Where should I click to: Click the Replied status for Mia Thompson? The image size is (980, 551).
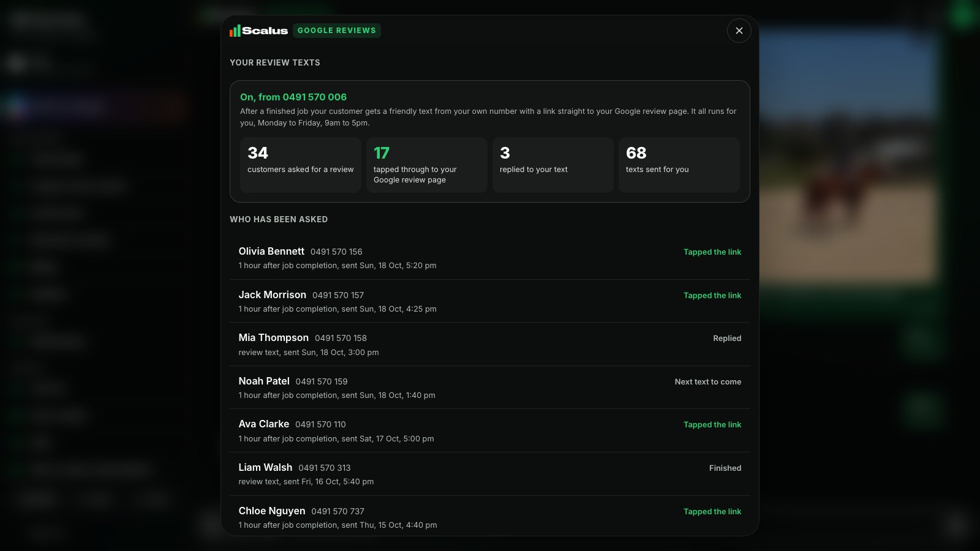(x=727, y=338)
